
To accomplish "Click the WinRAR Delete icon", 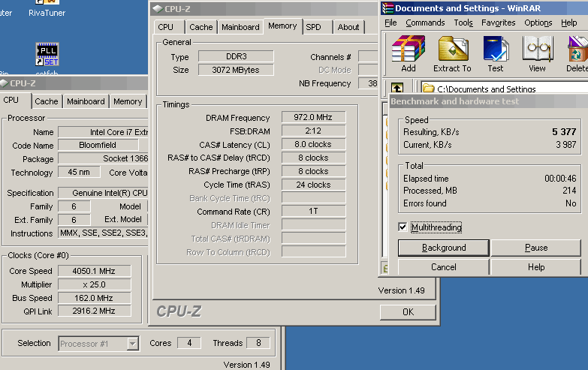I will 578,49.
